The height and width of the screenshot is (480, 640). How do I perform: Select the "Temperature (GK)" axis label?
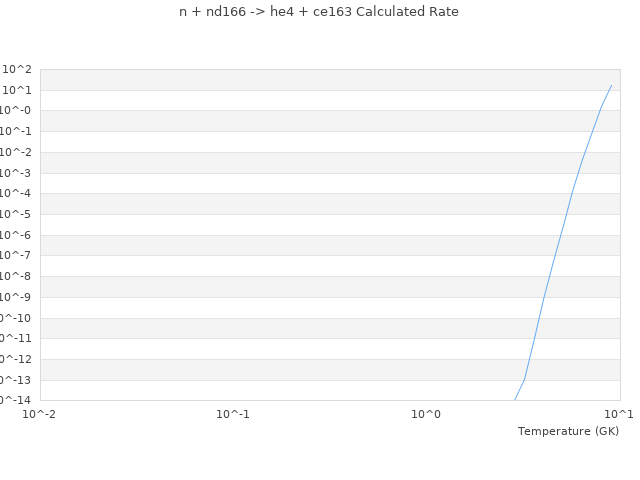[568, 431]
